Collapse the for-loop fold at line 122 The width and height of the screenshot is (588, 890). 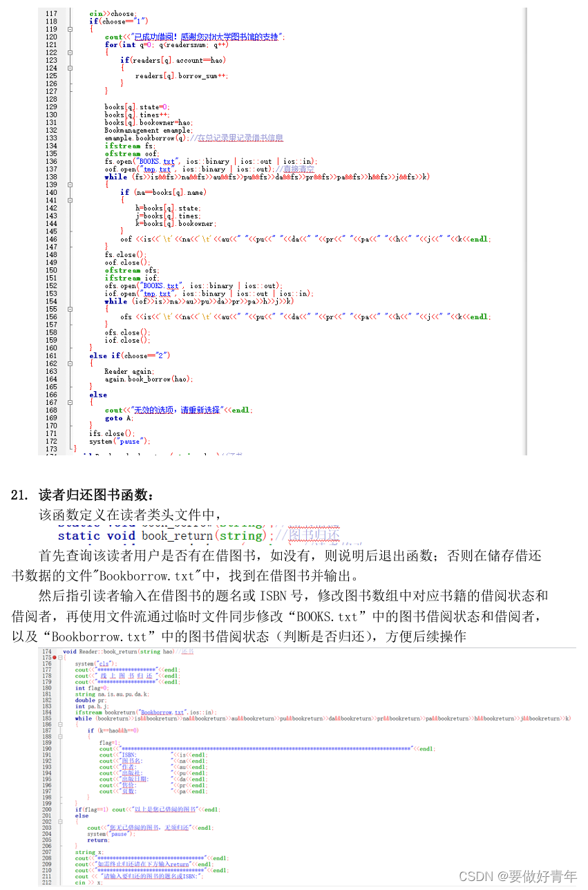pyautogui.click(x=70, y=53)
